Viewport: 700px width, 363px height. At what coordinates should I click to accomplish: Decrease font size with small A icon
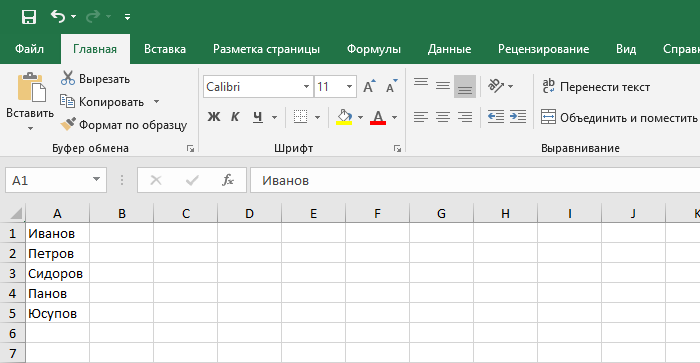pyautogui.click(x=391, y=86)
